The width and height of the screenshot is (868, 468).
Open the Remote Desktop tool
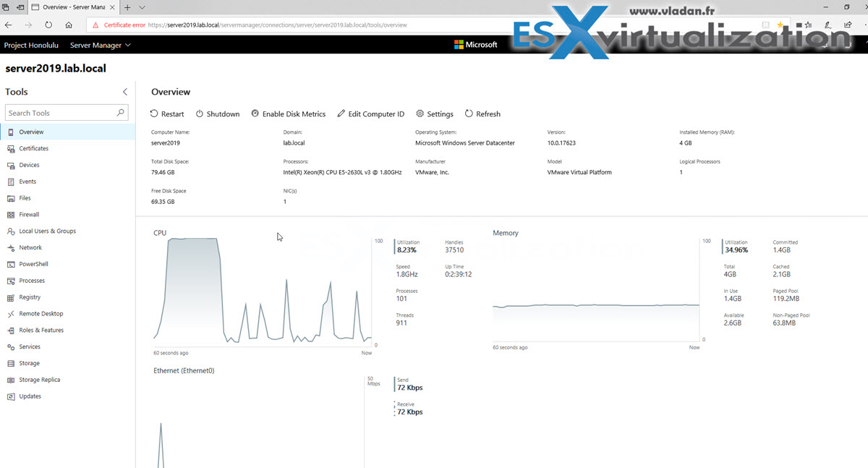coord(67,314)
